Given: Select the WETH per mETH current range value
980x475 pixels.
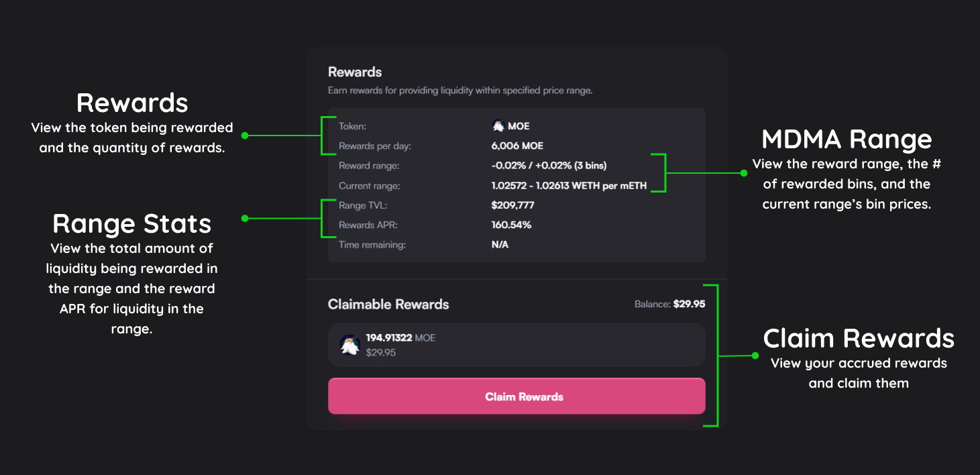Looking at the screenshot, I should coord(569,186).
